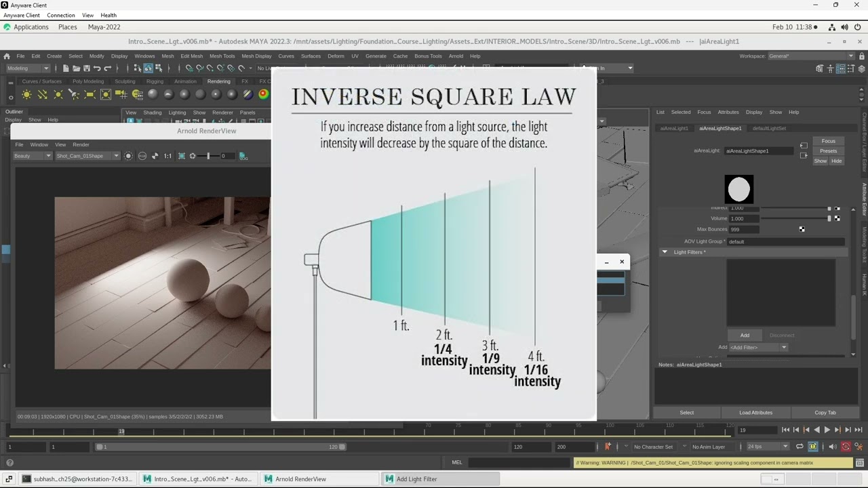Open the Workspace General dropdown
Viewport: 868px width, 488px height.
[x=811, y=56]
